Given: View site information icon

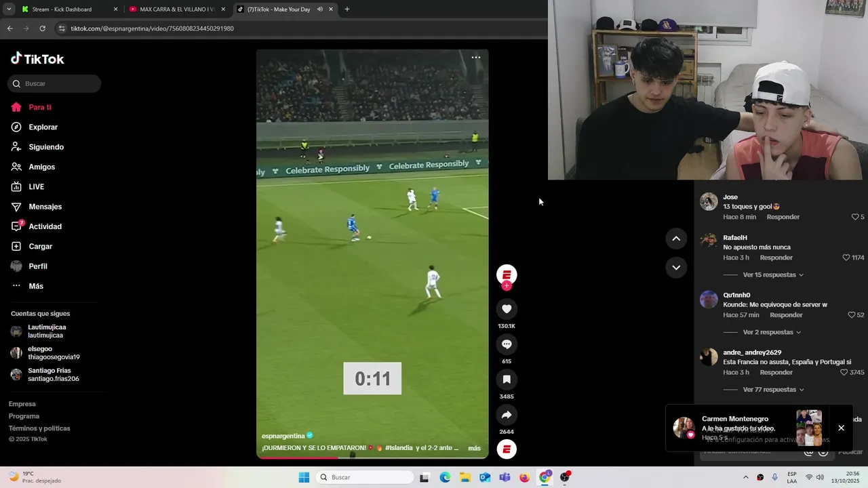Looking at the screenshot, I should 62,28.
